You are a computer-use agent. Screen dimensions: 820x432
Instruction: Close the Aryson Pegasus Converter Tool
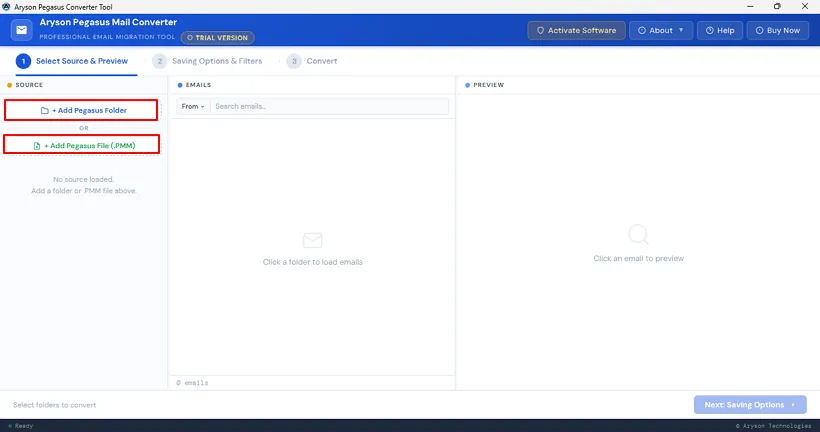[805, 7]
